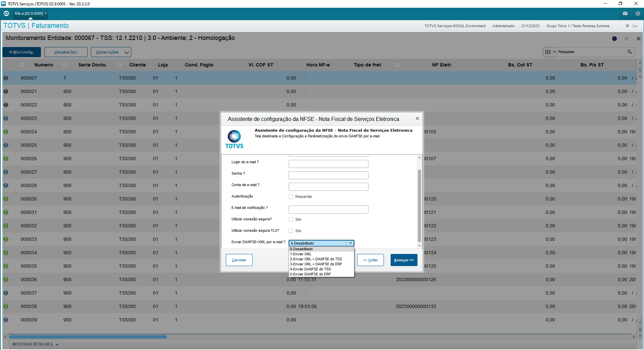644x350 pixels.
Task: Select 3-Enviar XML + DANFSE do ERP
Action: point(321,264)
